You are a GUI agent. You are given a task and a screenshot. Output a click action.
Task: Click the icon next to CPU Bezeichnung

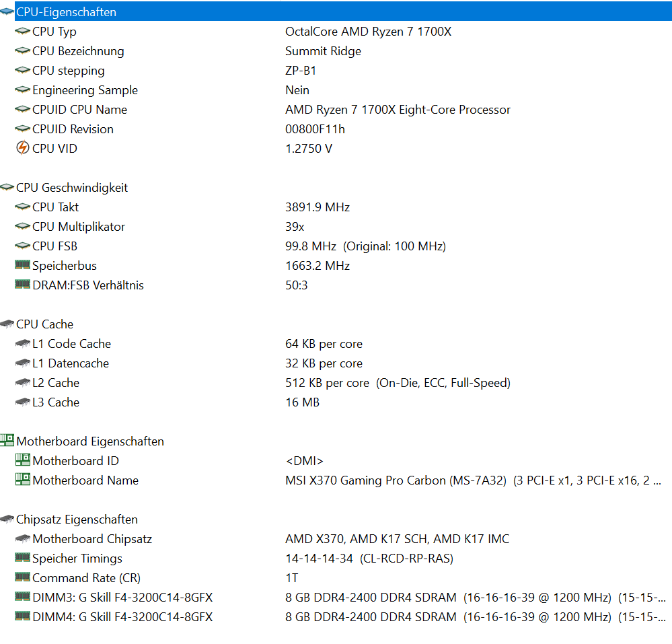click(22, 50)
